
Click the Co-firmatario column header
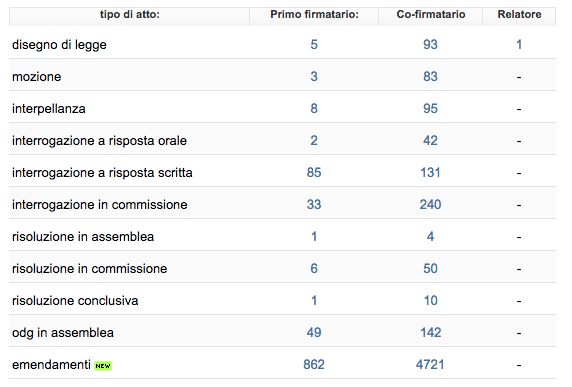point(431,15)
